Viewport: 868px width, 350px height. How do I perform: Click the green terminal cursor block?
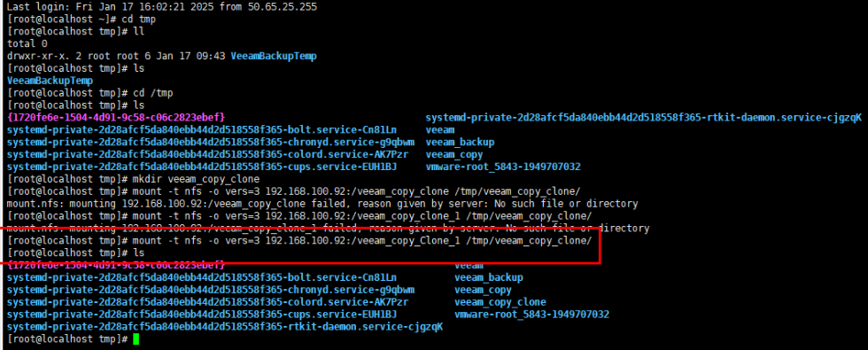(136, 338)
